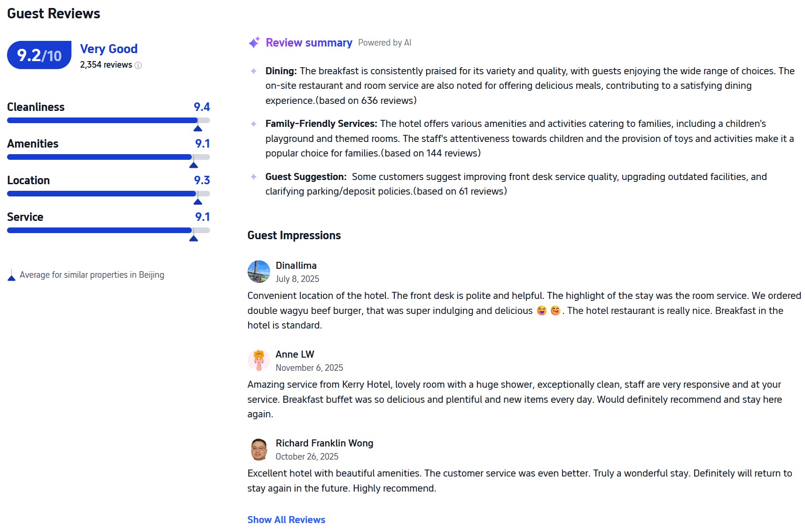Click reviewer name Dinallima
Screen dimensions: 805x532
coord(296,266)
